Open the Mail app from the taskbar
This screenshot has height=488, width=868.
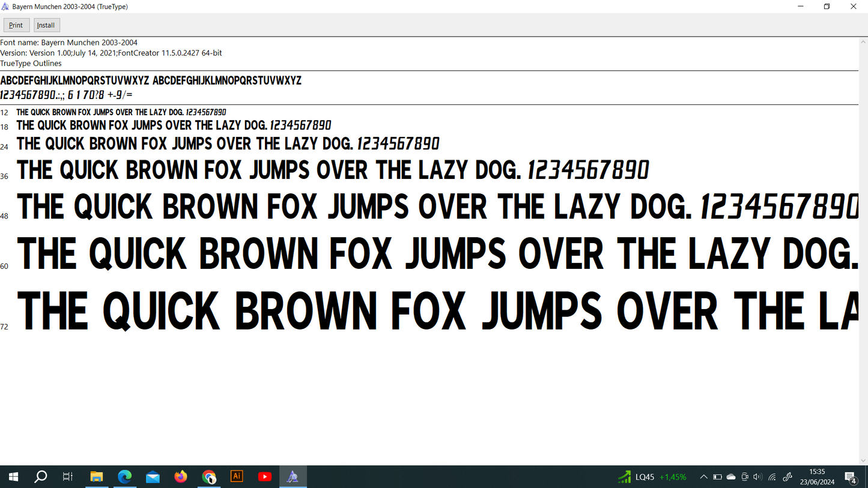[x=153, y=477]
